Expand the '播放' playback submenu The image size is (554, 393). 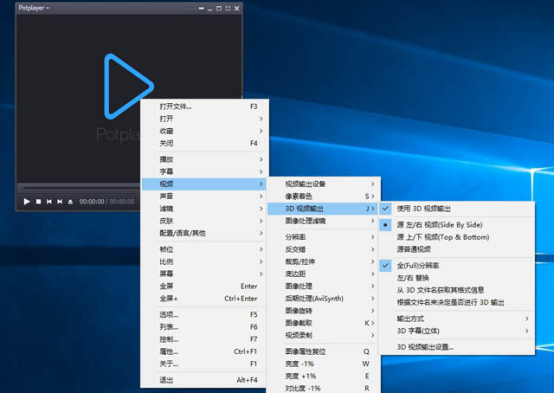point(205,159)
